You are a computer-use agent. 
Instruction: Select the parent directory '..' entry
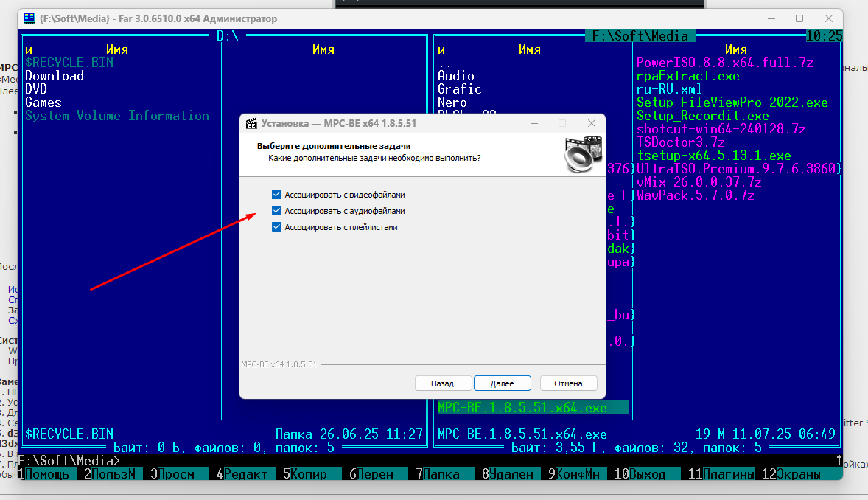click(444, 63)
